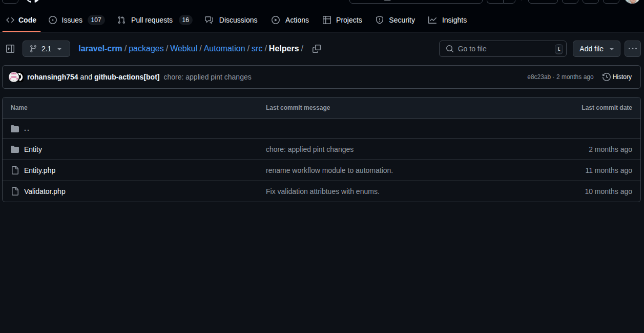This screenshot has height=333, width=644.
Task: Open the commit History
Action: [617, 77]
